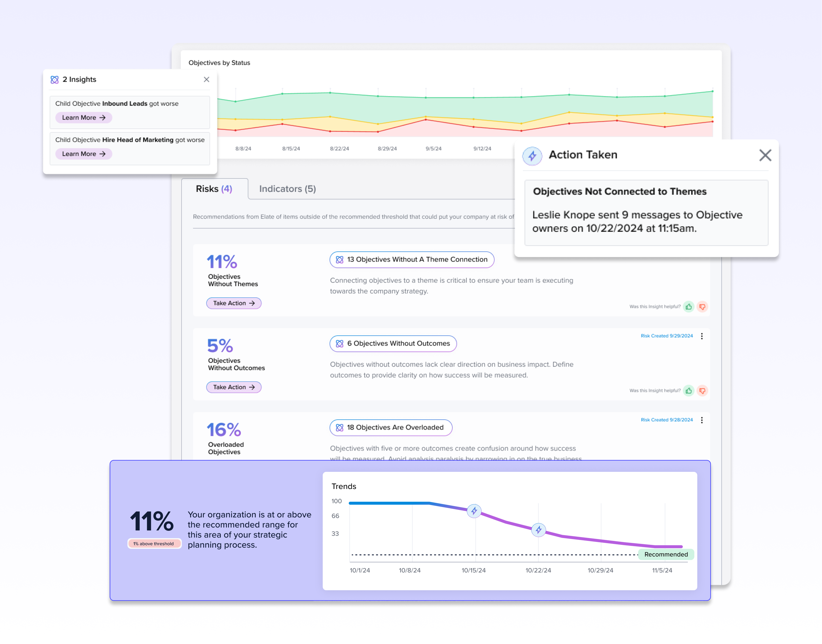
Task: Dismiss the Action Taken panel
Action: (765, 155)
